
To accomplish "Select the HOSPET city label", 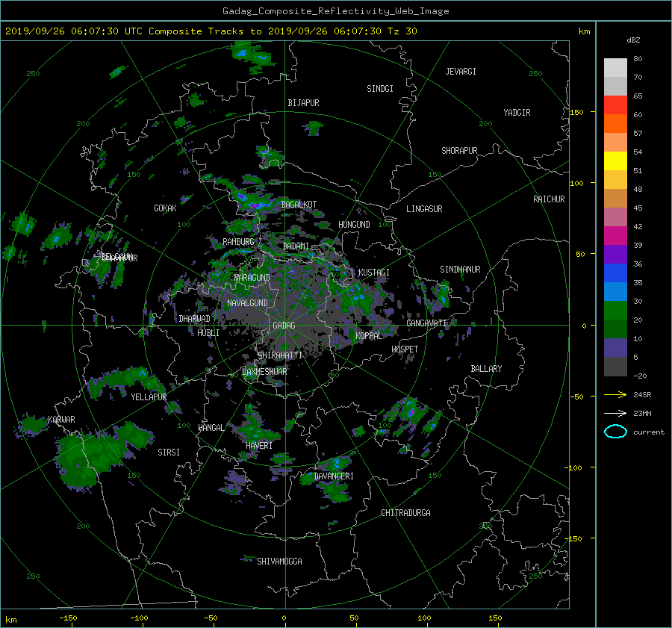I will (405, 349).
